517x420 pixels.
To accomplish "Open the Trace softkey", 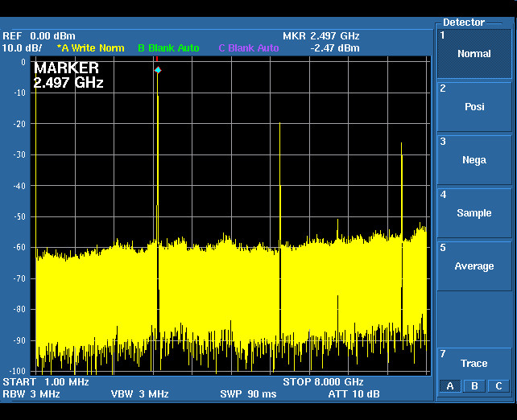I will (474, 364).
